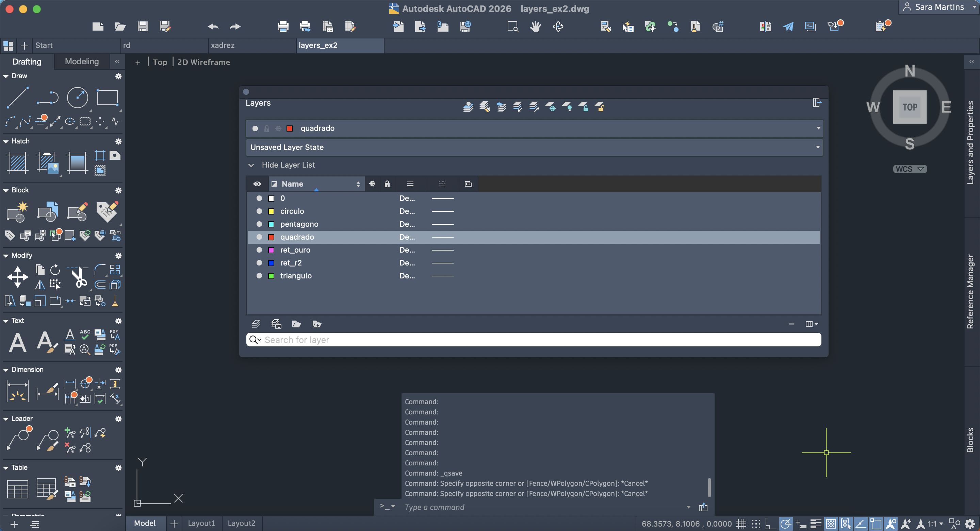The width and height of the screenshot is (980, 531).
Task: Toggle visibility of the circulo layer
Action: 259,211
